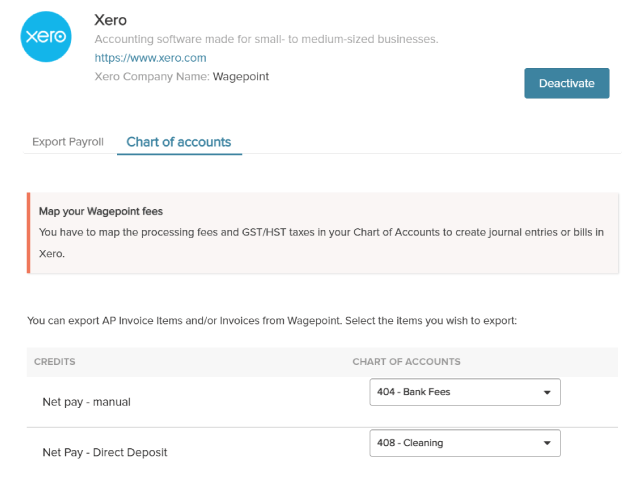Select the Net pay - manual row label
Screen dimensions: 641x477
(86, 402)
